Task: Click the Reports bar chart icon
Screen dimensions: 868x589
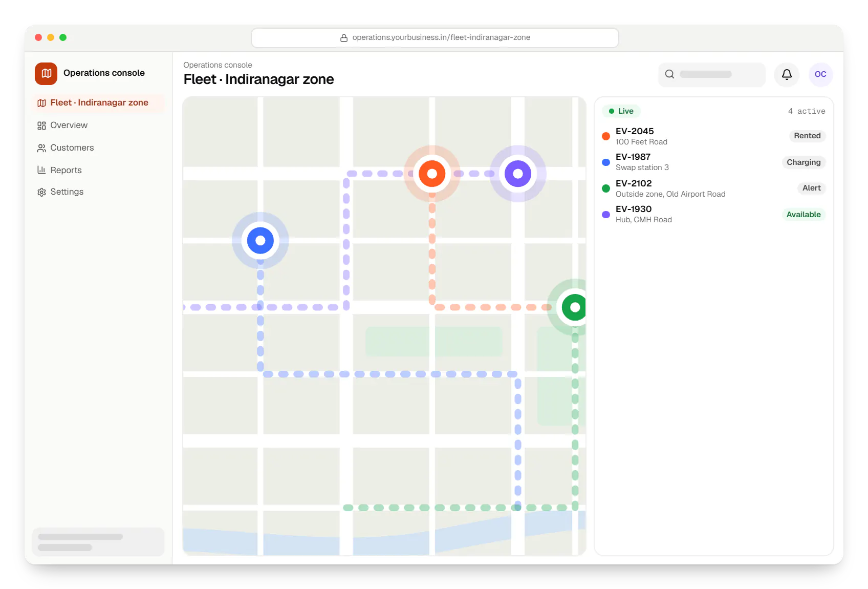Action: coord(41,170)
